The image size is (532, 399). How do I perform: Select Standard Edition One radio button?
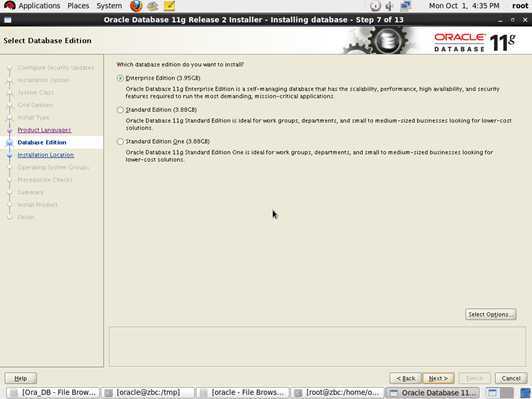[120, 141]
